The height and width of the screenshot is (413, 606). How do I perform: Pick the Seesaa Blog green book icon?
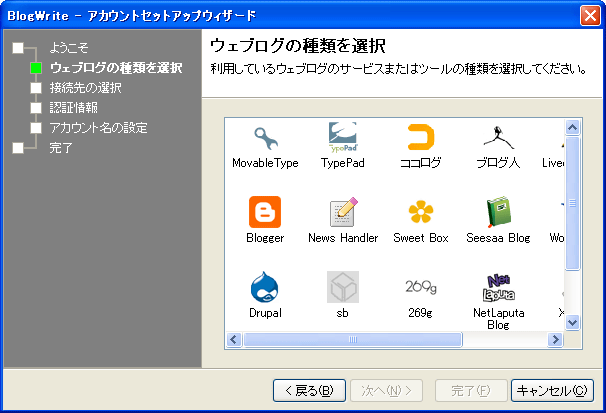point(499,211)
